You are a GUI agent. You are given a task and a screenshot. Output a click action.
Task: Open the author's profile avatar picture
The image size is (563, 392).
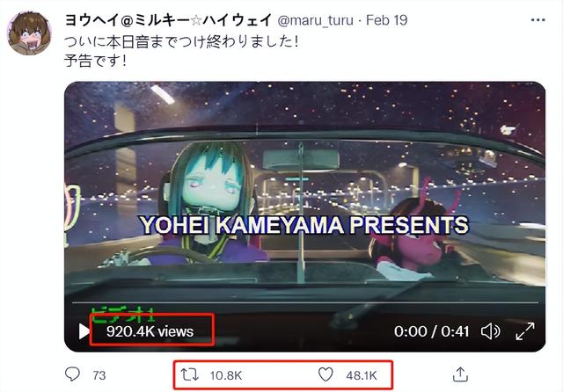tap(29, 33)
